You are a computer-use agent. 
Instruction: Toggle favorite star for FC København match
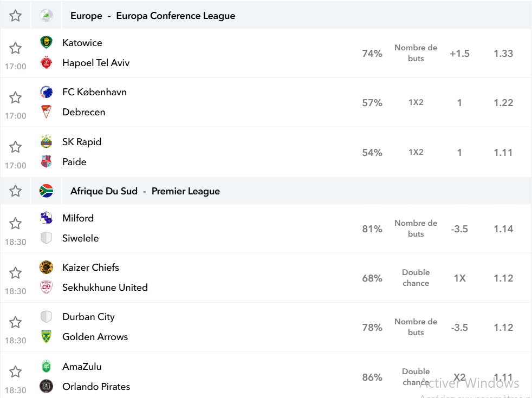point(15,97)
